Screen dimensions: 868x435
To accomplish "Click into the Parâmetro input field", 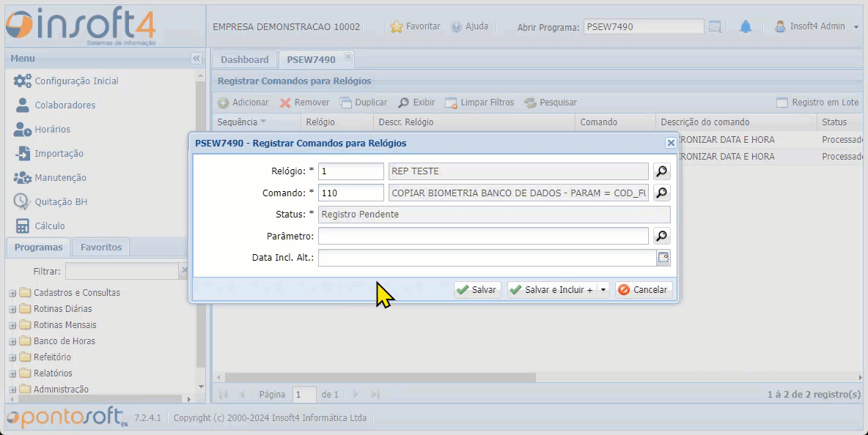I will coord(482,236).
